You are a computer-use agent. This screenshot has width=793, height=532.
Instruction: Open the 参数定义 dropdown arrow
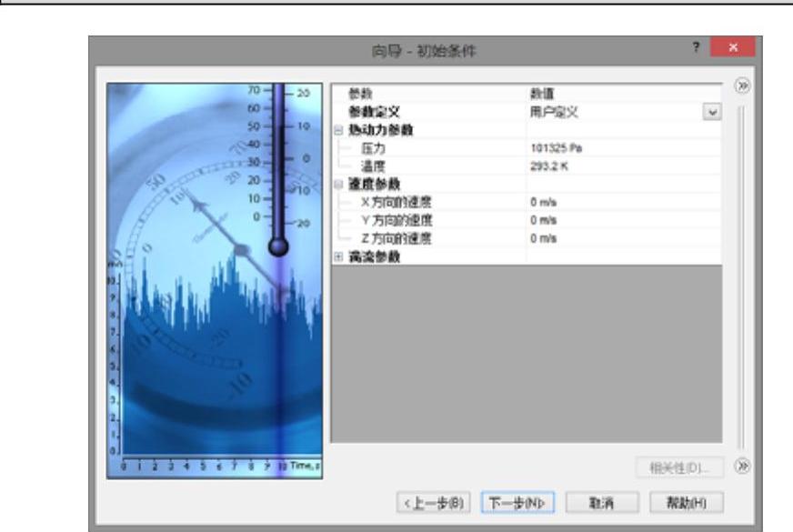pyautogui.click(x=712, y=112)
